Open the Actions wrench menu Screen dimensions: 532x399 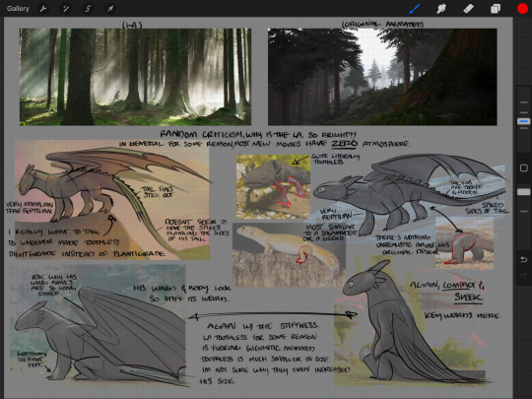pyautogui.click(x=43, y=9)
